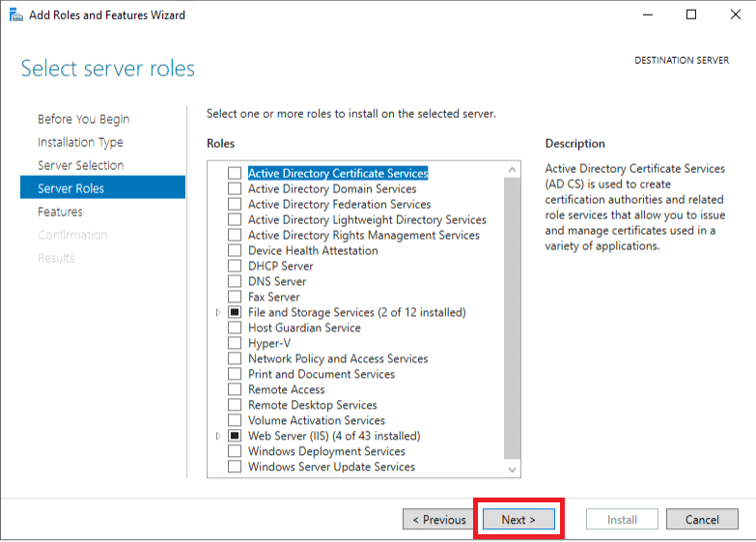Expand the Web Server (IIS) node
The width and height of the screenshot is (756, 542).
click(218, 437)
